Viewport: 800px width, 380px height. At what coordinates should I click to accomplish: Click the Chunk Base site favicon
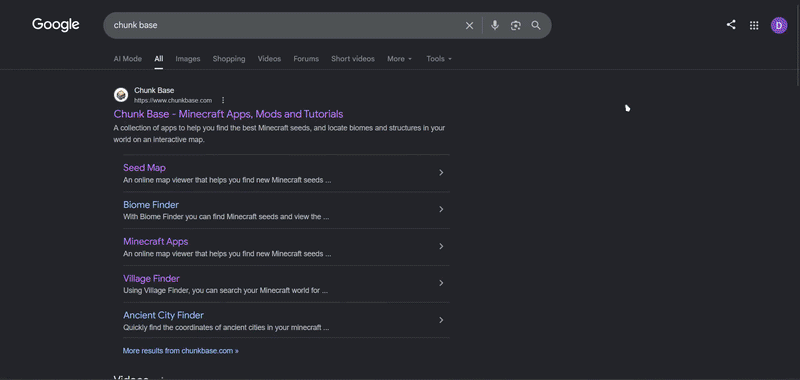(x=121, y=95)
